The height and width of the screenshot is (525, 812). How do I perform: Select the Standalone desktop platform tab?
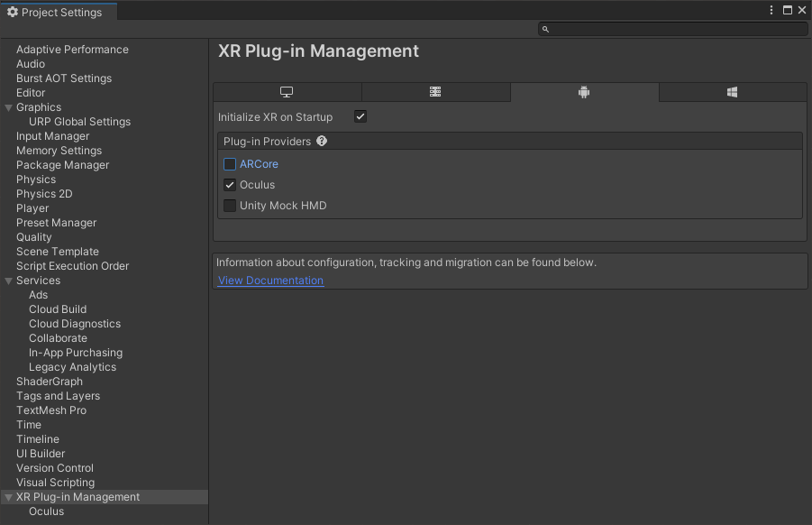coord(287,92)
